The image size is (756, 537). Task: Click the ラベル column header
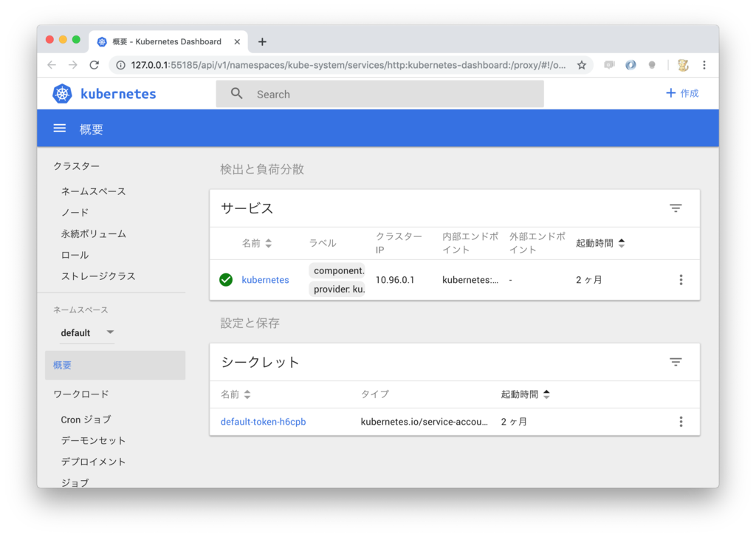pos(323,243)
